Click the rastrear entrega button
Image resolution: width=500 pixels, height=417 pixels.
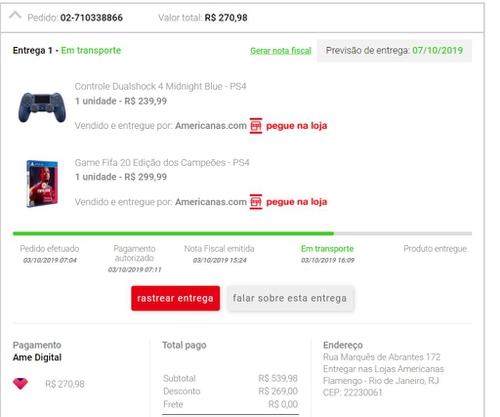[x=175, y=298]
